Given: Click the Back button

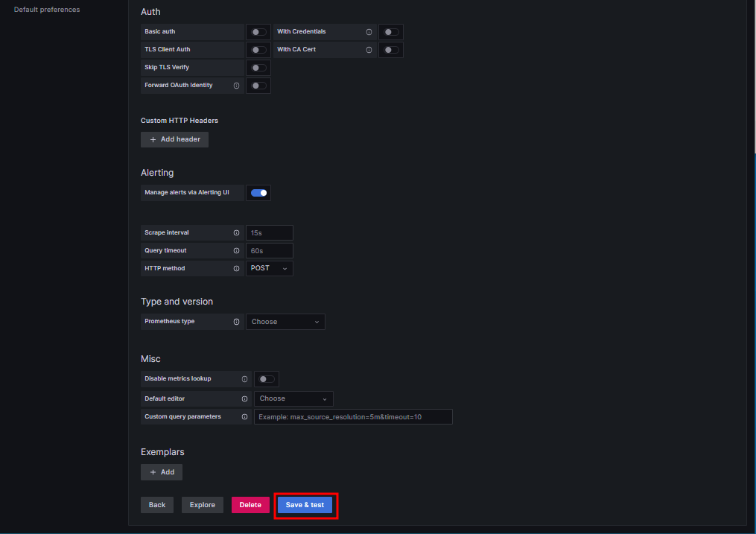Looking at the screenshot, I should pos(157,505).
